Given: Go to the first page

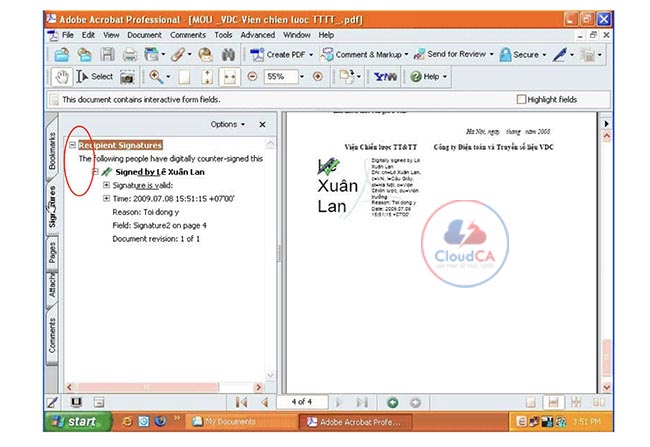Looking at the screenshot, I should 241,402.
